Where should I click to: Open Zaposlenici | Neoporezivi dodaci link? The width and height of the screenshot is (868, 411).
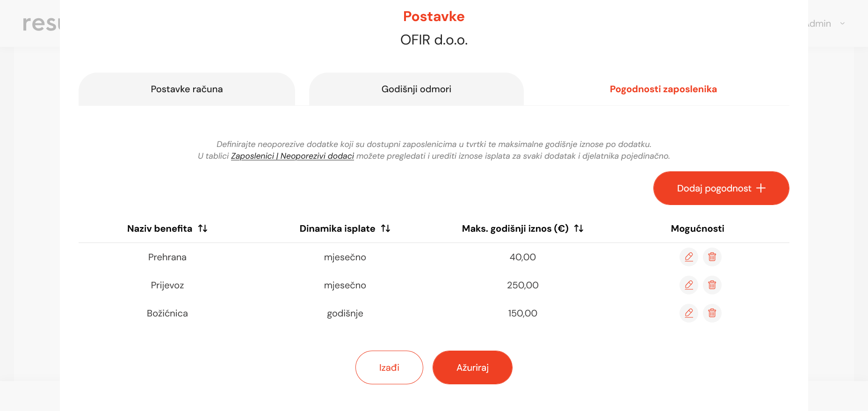coord(292,156)
